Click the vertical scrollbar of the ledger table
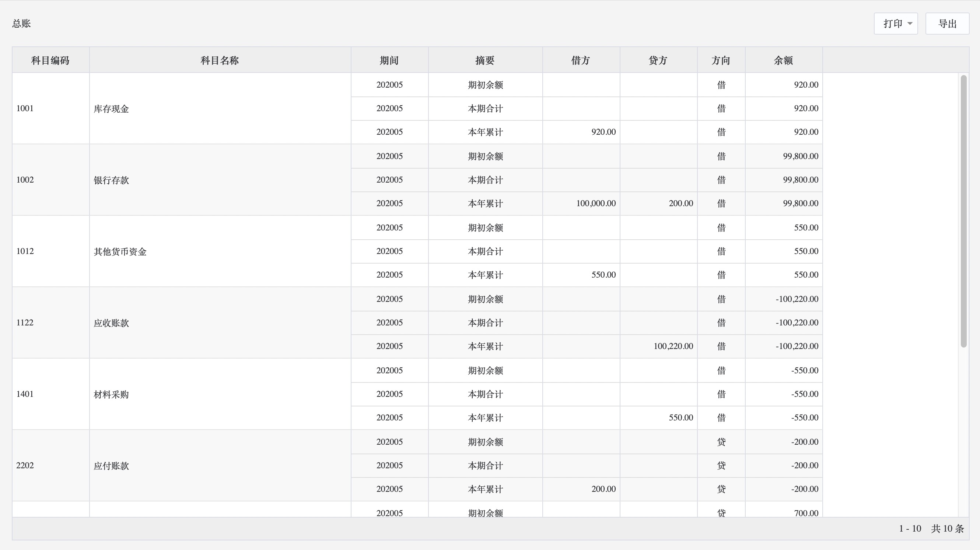Image resolution: width=980 pixels, height=550 pixels. tap(963, 211)
